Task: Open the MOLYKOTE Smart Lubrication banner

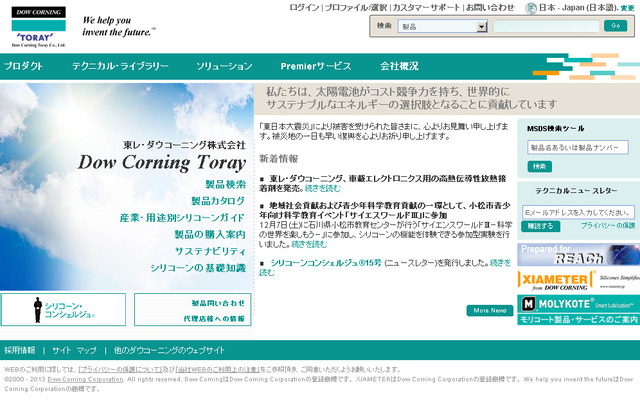Action: click(578, 304)
